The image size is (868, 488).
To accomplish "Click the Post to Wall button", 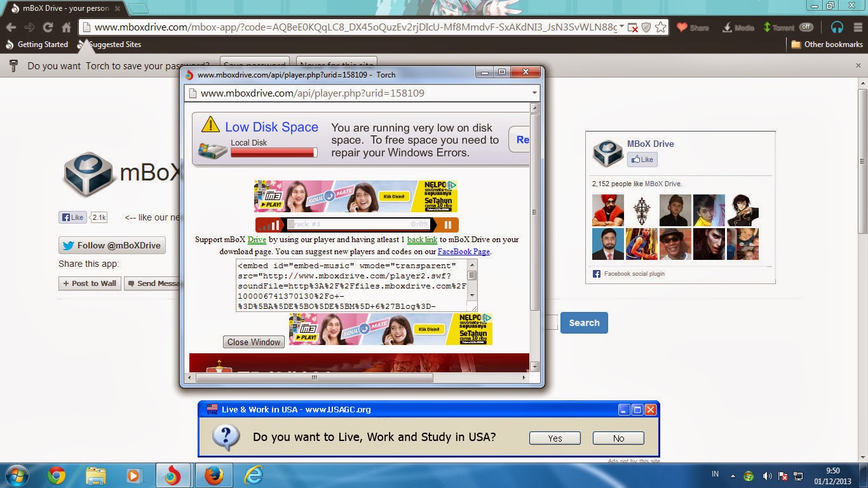I will coord(90,283).
